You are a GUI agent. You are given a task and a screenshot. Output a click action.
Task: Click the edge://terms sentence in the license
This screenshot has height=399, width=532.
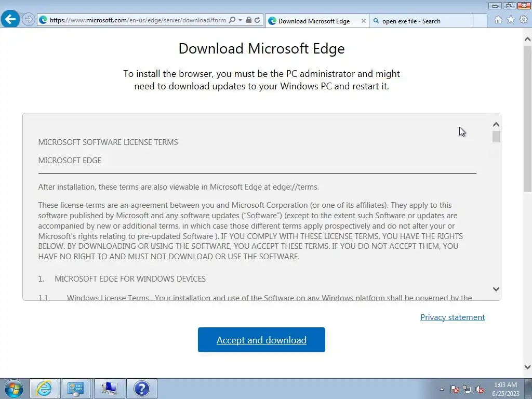point(179,187)
